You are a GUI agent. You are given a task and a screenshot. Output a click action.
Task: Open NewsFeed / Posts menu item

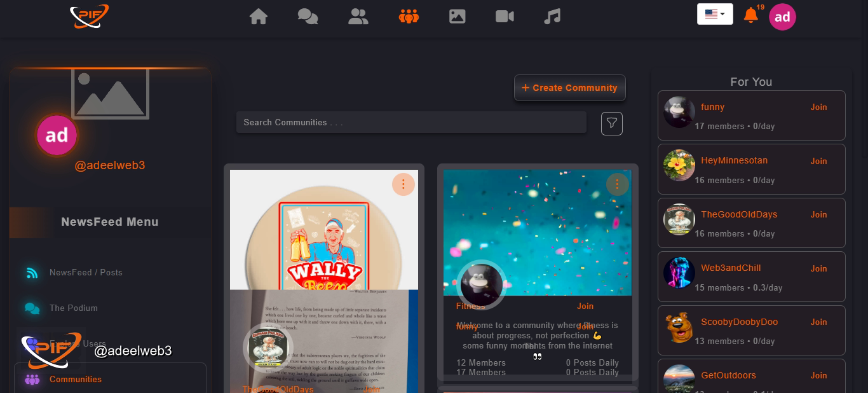86,272
